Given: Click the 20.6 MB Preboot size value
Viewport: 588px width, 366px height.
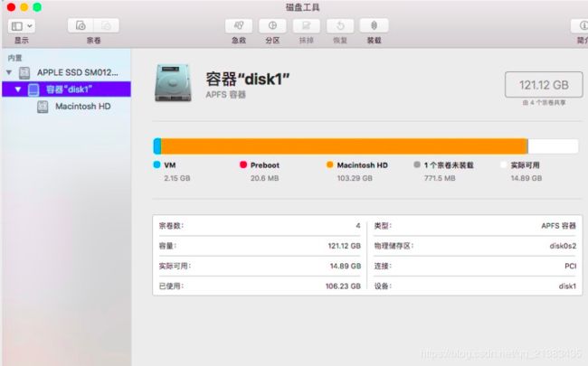Looking at the screenshot, I should coord(264,178).
